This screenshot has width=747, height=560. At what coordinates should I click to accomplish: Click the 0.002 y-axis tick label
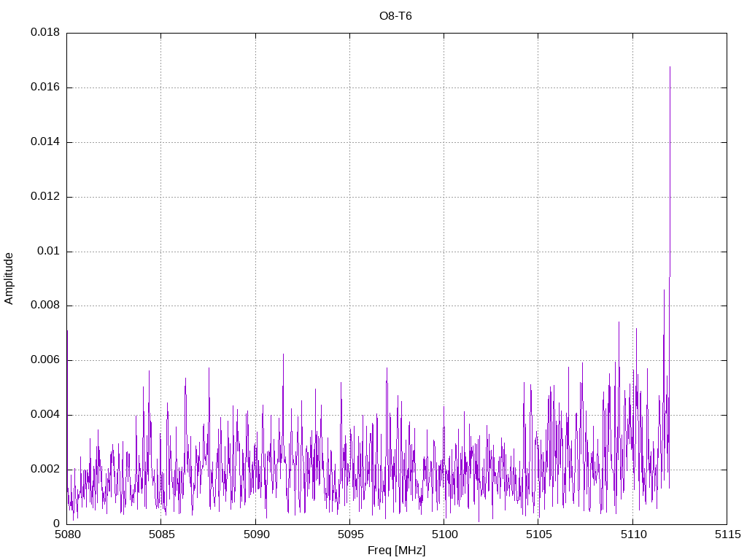[44, 470]
